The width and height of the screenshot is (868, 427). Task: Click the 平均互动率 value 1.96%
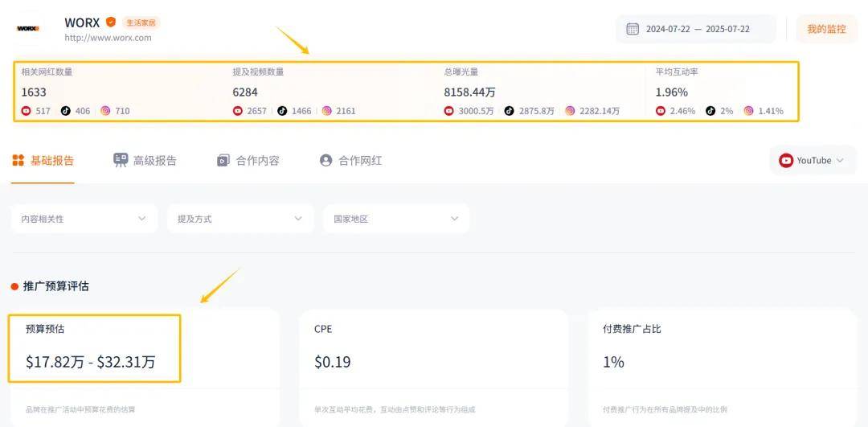click(671, 92)
